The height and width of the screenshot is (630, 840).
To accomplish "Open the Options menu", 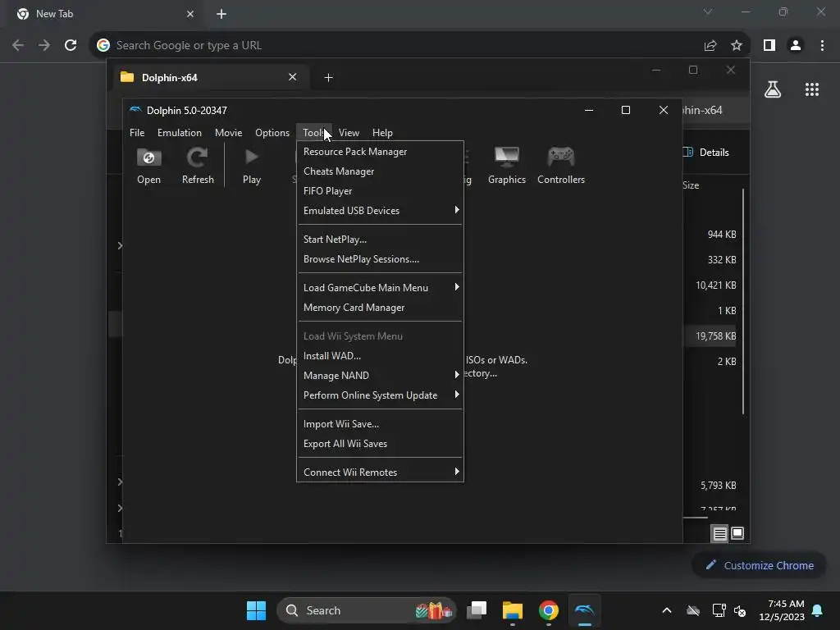I will click(x=272, y=132).
